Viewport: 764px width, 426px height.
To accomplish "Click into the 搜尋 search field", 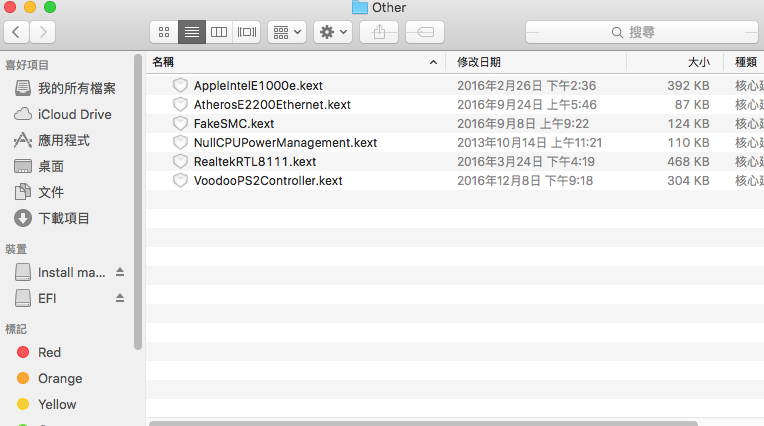I will coord(642,32).
